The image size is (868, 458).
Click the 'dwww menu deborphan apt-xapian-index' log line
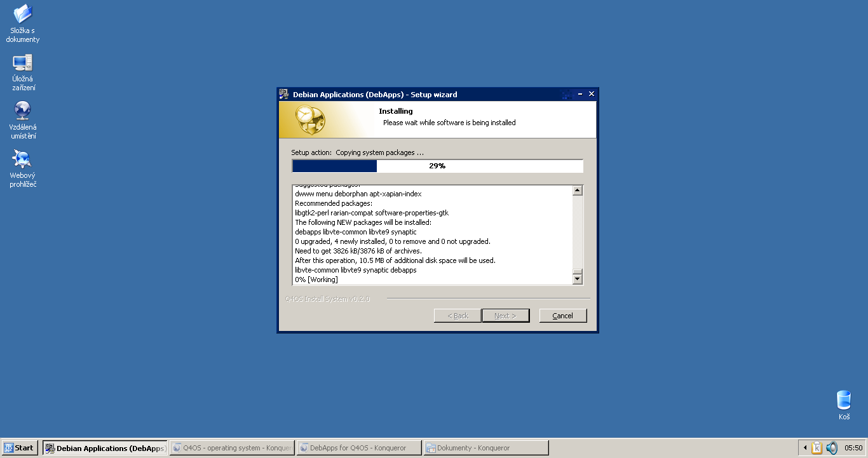(358, 194)
